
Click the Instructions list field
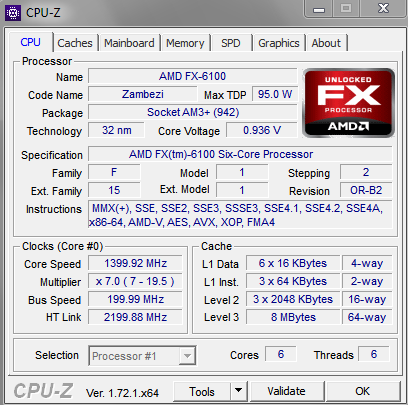click(x=240, y=215)
